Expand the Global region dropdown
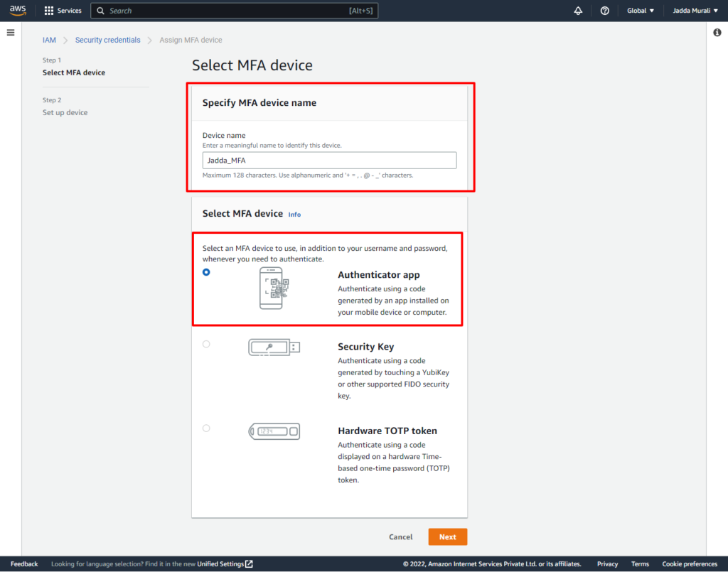 [x=641, y=11]
